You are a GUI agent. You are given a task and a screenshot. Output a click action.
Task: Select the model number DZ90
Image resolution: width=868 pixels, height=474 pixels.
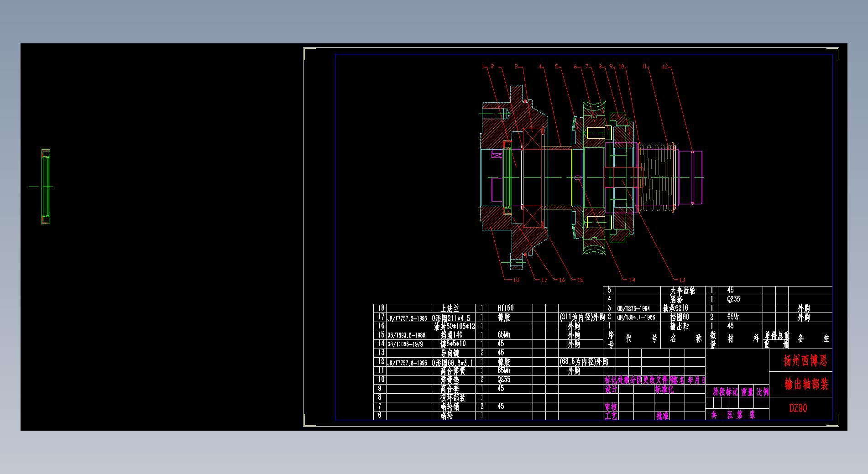[798, 408]
